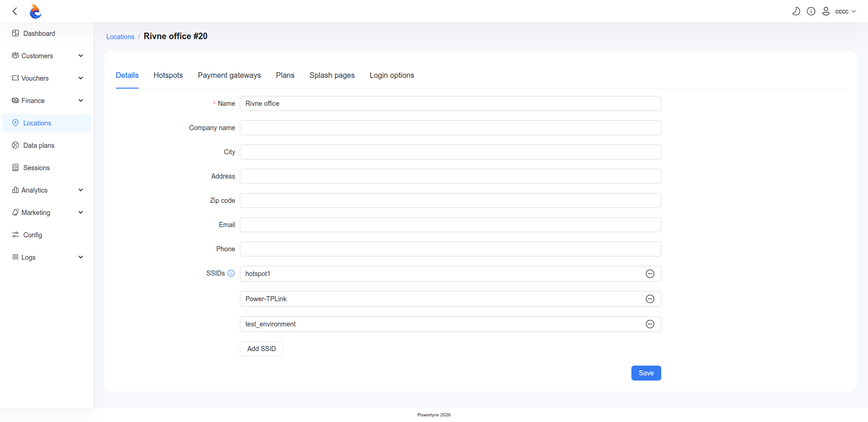Switch to the Login options tab
Image resolution: width=868 pixels, height=422 pixels.
pos(392,75)
